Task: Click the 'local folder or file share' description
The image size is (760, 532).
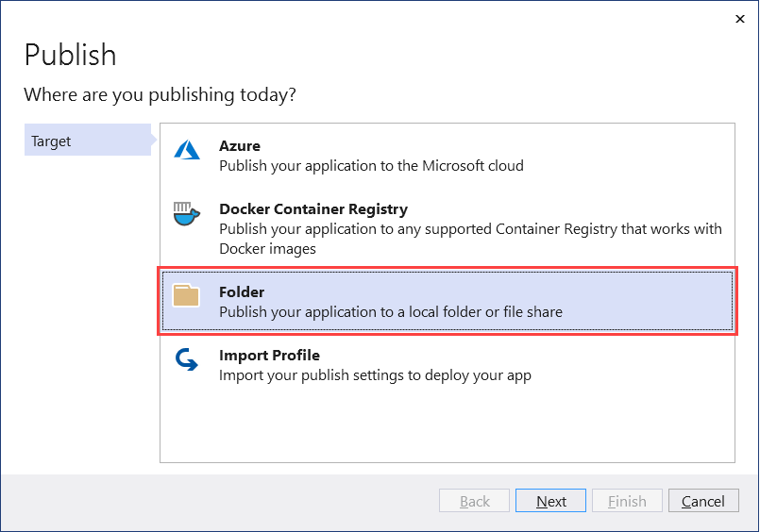Action: pyautogui.click(x=391, y=312)
